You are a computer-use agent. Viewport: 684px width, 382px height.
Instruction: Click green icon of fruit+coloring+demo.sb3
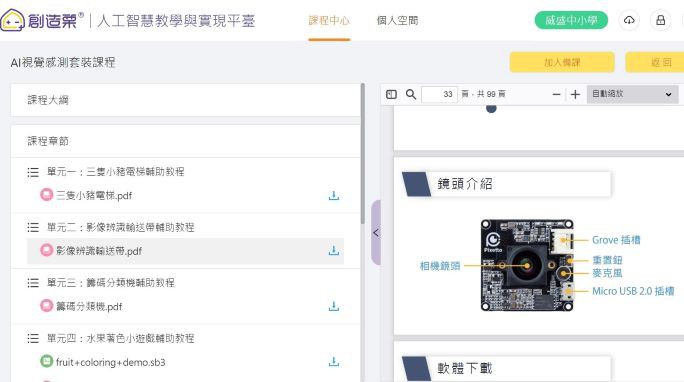point(47,362)
